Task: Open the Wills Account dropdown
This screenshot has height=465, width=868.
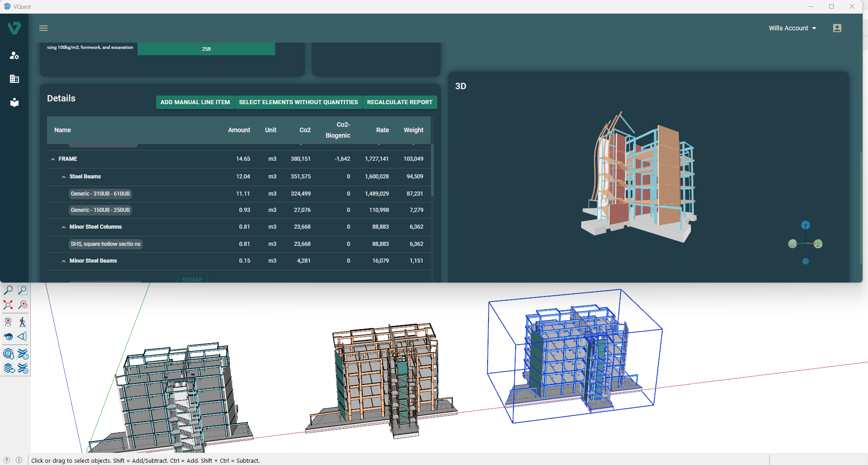Action: [x=792, y=28]
